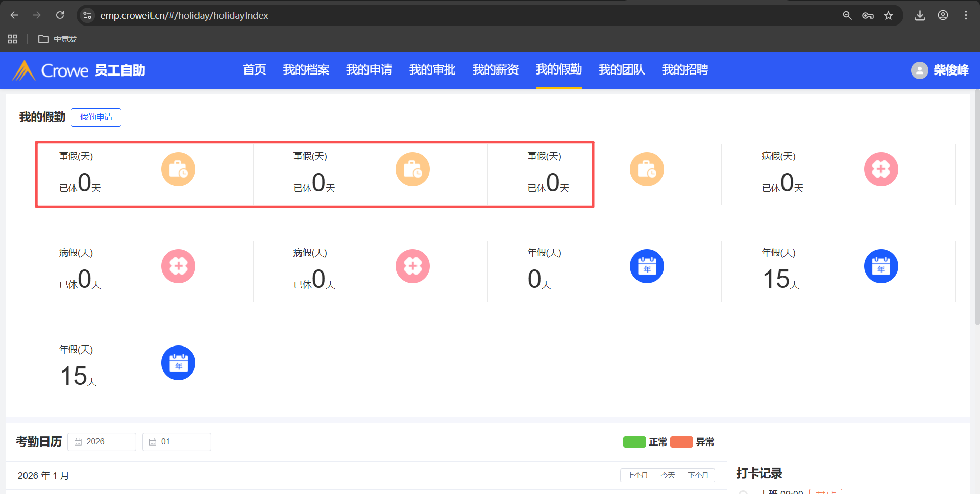Go to the 首页 tab
This screenshot has width=980, height=494.
coord(255,69)
